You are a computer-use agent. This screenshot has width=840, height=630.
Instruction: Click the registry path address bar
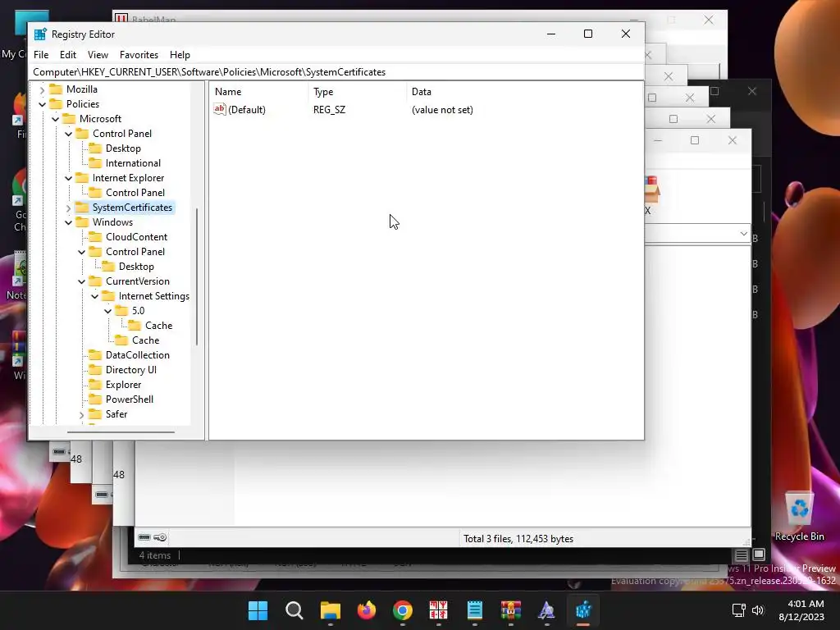point(337,72)
